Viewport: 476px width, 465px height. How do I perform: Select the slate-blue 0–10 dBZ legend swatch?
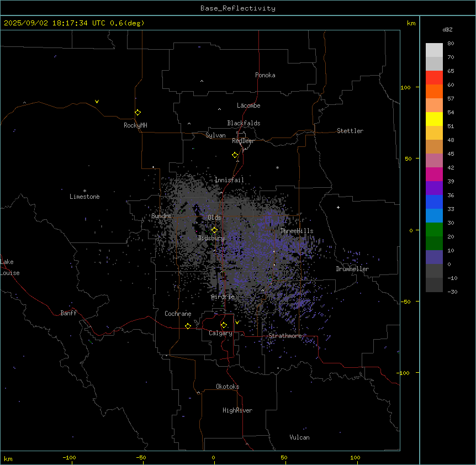[434, 257]
